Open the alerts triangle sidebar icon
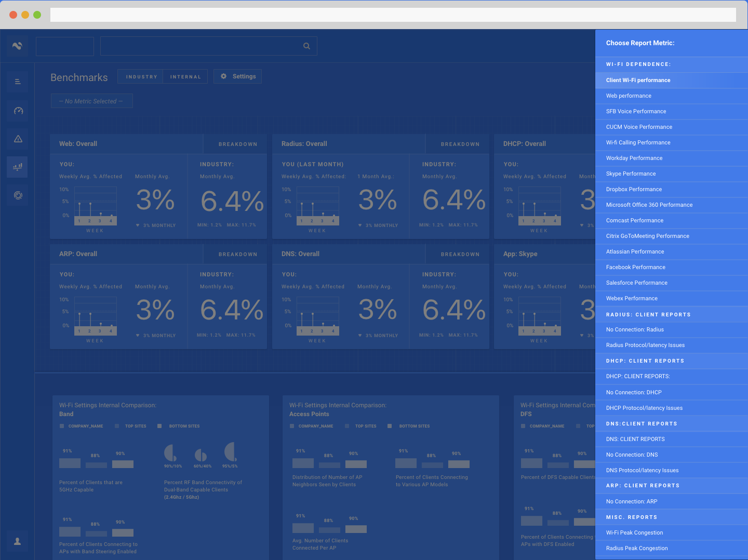 [18, 139]
